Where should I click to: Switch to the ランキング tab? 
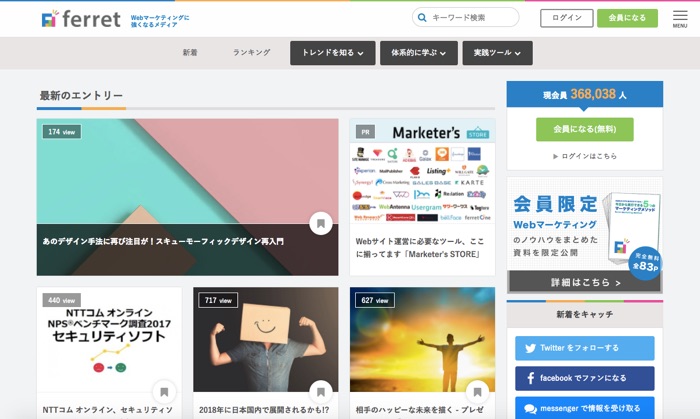[251, 53]
